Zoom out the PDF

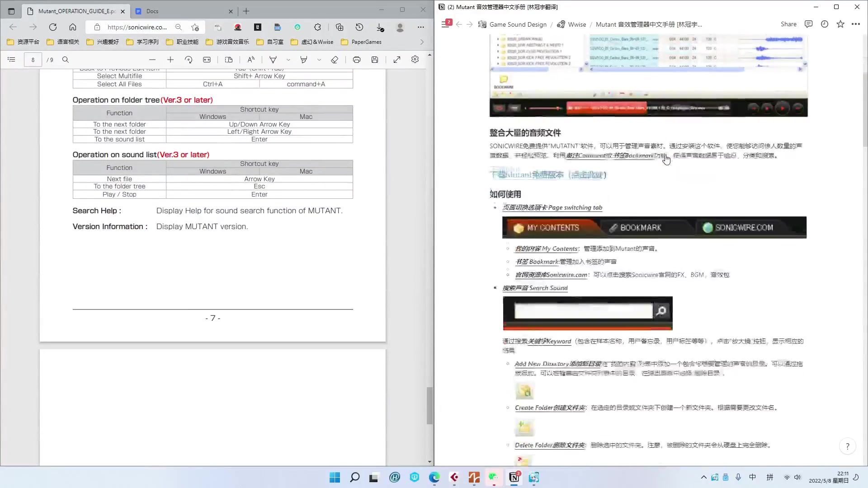tap(152, 60)
